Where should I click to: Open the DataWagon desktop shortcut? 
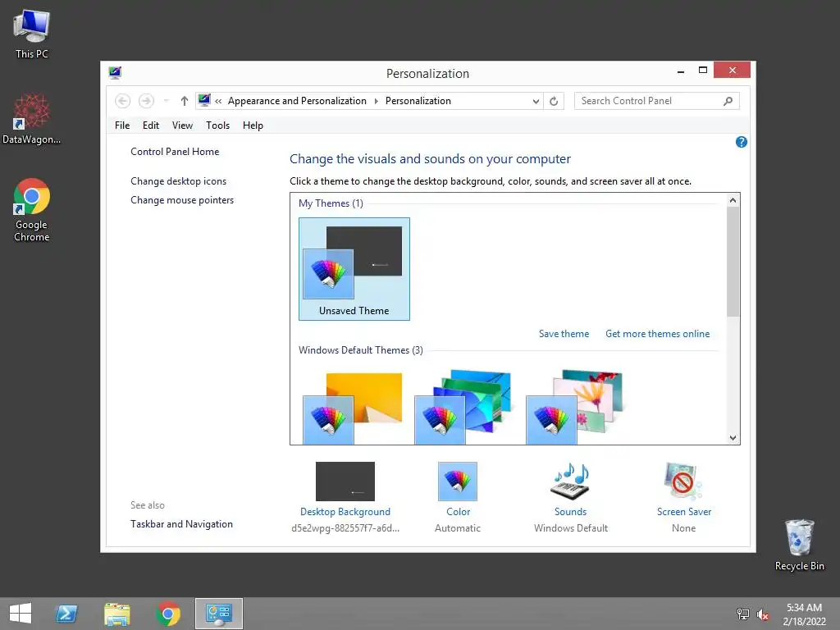[32, 119]
